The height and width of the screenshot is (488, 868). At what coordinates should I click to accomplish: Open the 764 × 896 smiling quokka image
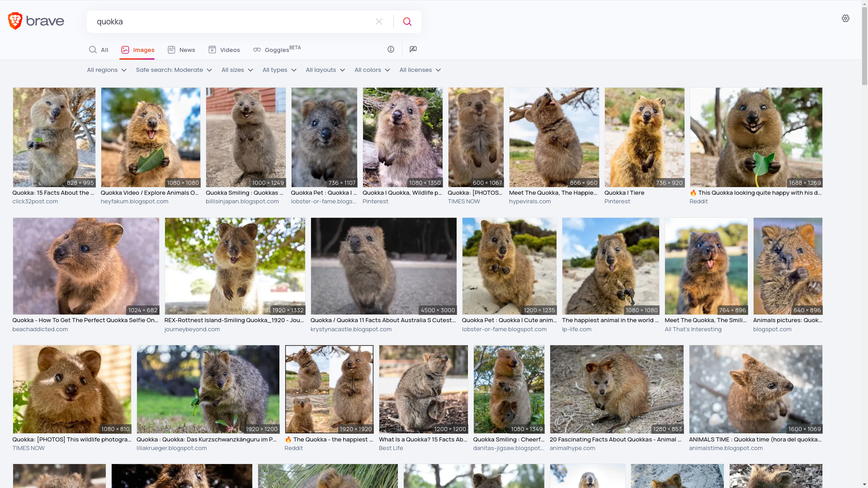pos(706,266)
